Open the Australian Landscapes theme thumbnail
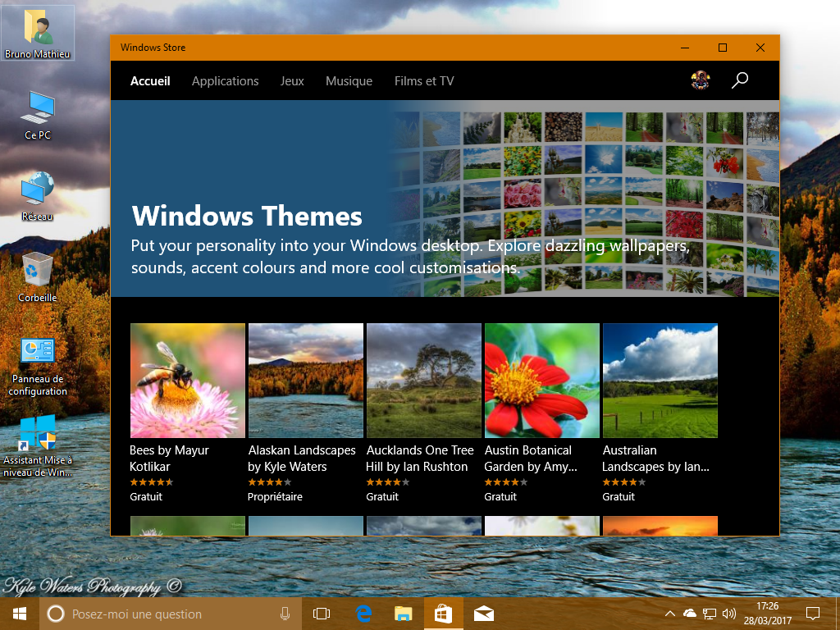Screen dimensions: 840x630 (x=660, y=381)
